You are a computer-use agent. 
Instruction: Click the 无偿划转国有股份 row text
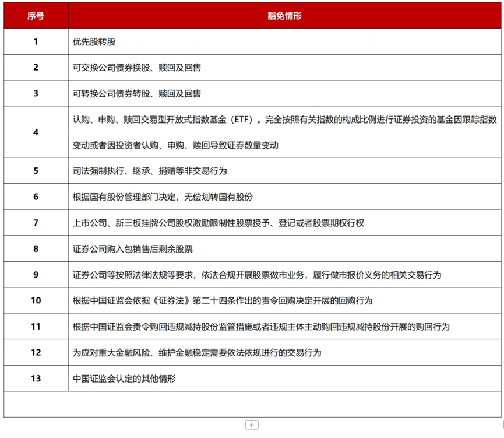pyautogui.click(x=163, y=197)
